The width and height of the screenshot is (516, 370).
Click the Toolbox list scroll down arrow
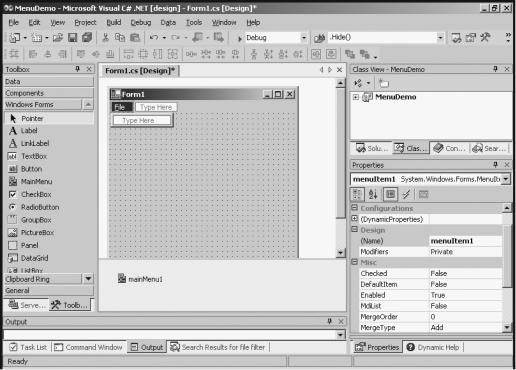[x=88, y=279]
